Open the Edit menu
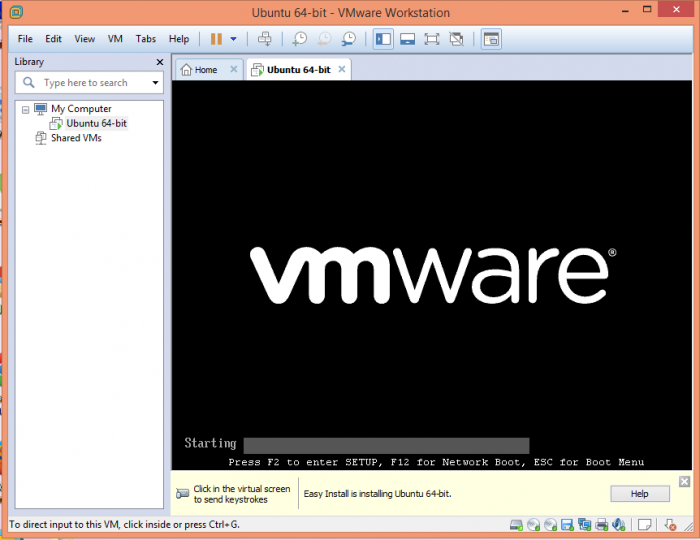Viewport: 700px width, 540px height. 53,39
